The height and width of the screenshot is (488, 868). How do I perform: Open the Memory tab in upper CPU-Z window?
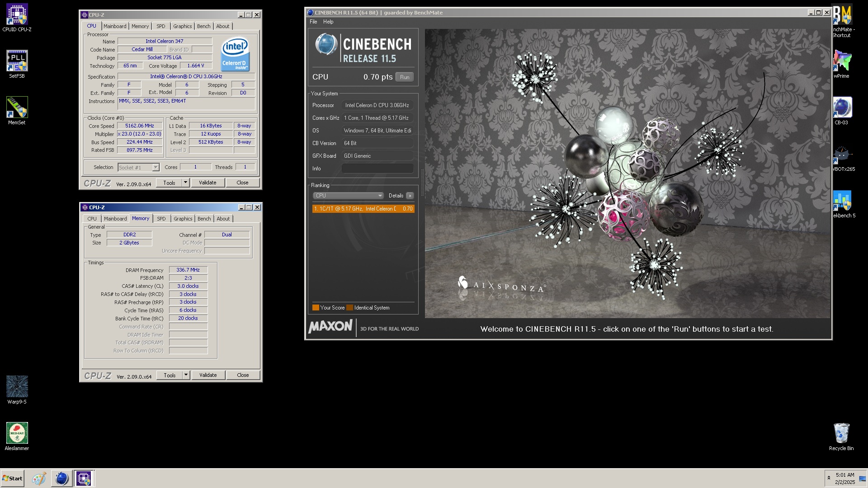click(x=140, y=26)
